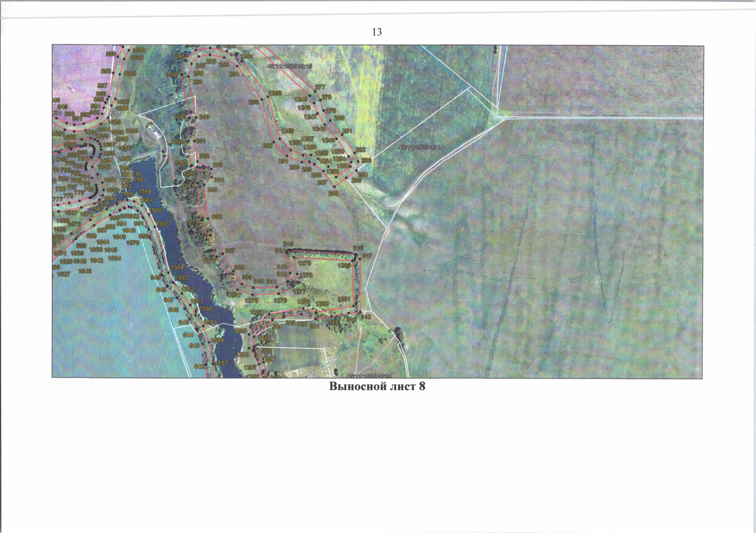Click point label 300
756x533 pixels.
(x=204, y=117)
